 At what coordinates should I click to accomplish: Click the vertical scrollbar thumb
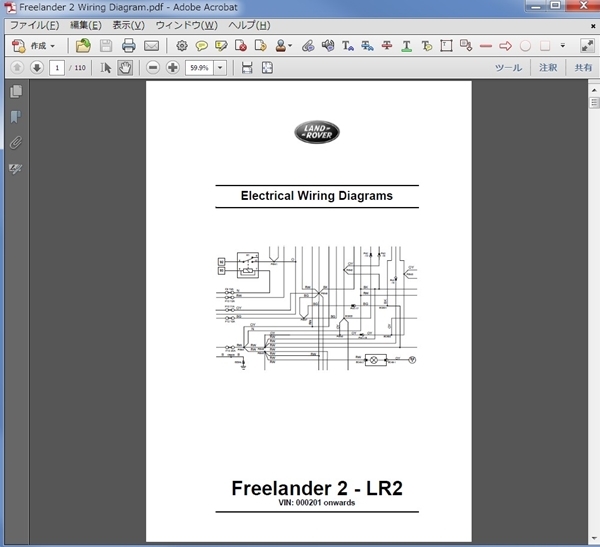coord(594,103)
